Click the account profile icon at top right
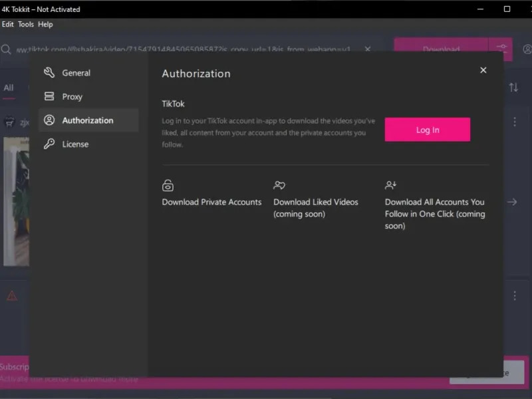The height and width of the screenshot is (399, 532). tap(527, 49)
